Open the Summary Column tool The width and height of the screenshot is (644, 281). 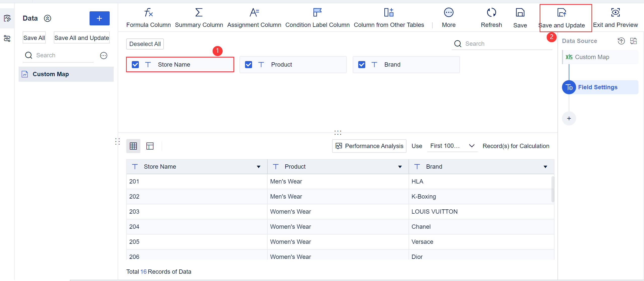pyautogui.click(x=199, y=18)
